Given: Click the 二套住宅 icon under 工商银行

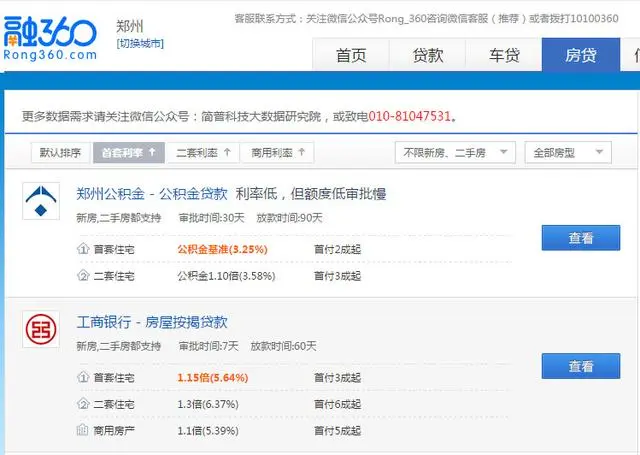Looking at the screenshot, I should (83, 404).
